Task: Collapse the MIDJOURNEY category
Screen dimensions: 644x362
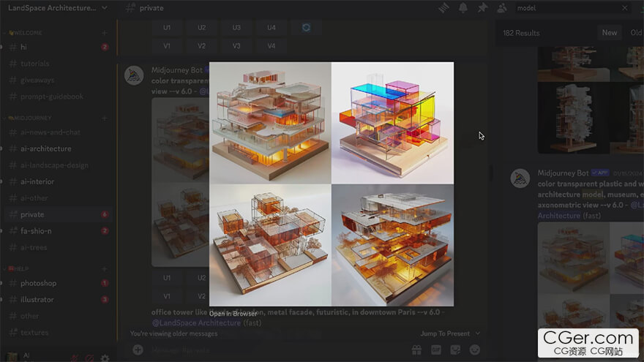Action: 29,118
